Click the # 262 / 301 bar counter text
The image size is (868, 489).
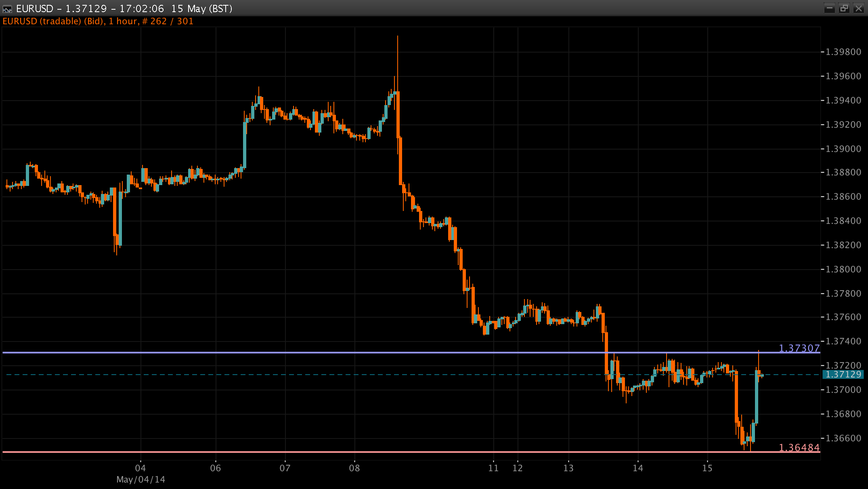click(169, 21)
